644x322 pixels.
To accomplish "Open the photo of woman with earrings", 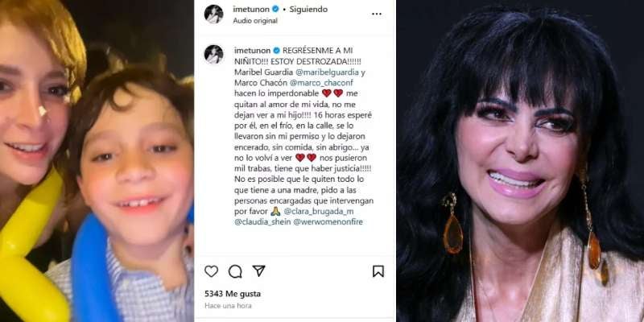I will click(x=520, y=161).
